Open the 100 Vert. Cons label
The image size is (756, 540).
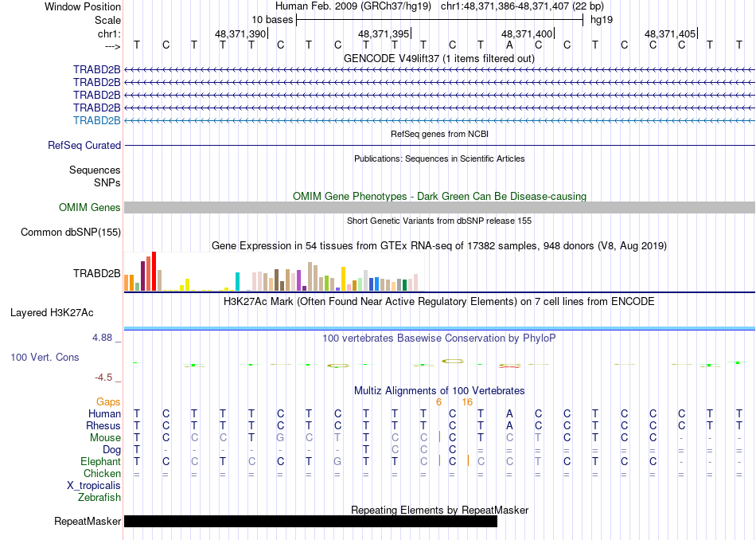(x=45, y=357)
